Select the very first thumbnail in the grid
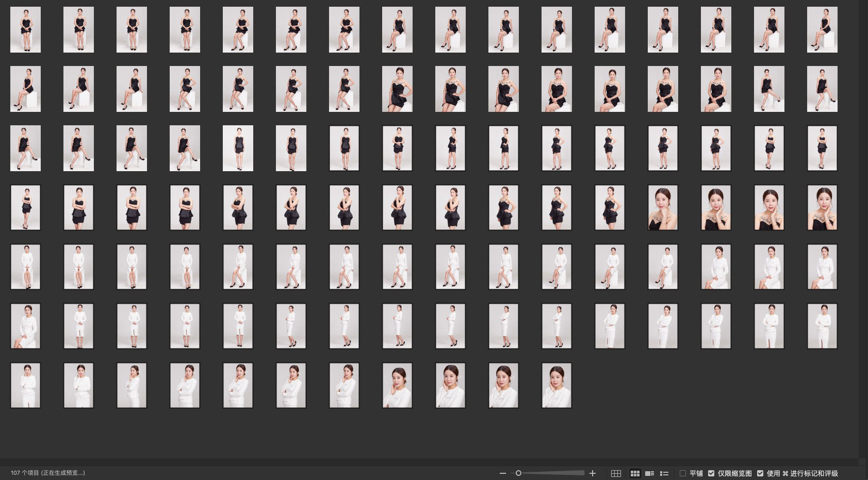The image size is (868, 480). (25, 29)
